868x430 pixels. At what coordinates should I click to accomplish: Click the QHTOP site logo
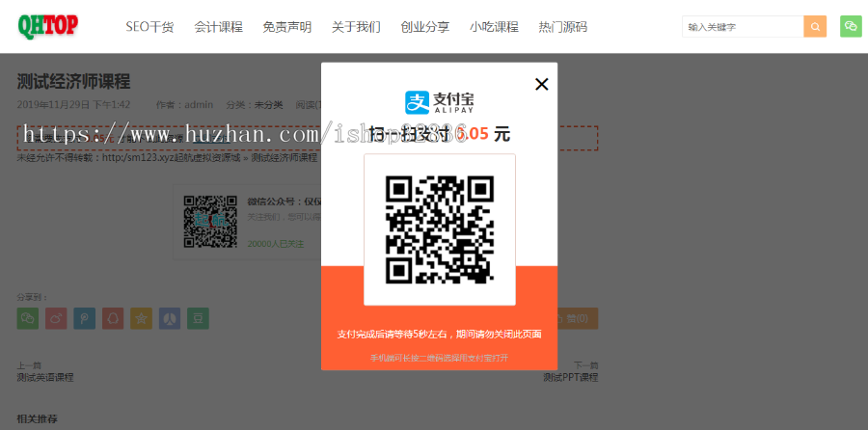47,26
